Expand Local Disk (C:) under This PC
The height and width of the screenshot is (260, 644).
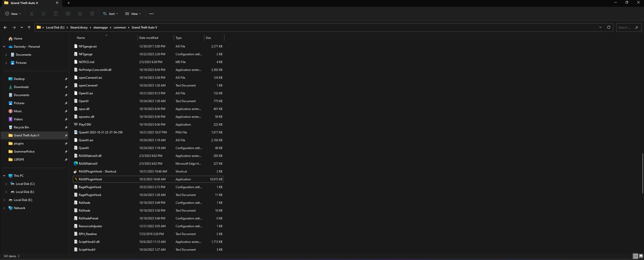tap(6, 184)
